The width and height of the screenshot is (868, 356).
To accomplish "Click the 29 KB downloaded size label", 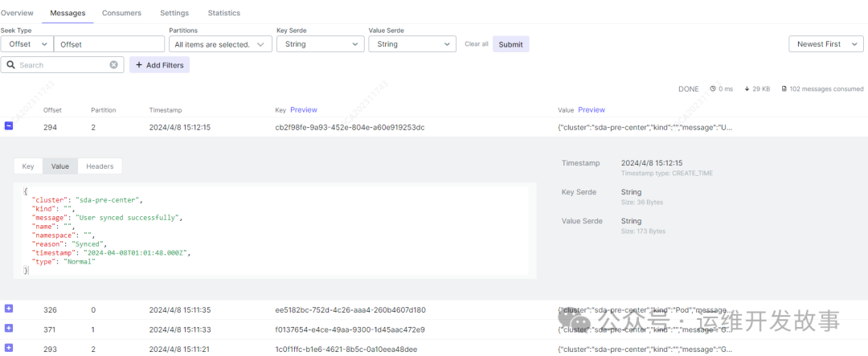I will point(761,88).
